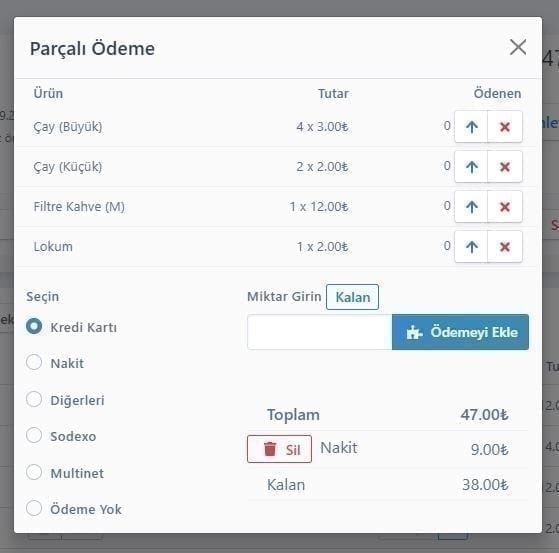The image size is (559, 553).
Task: Select Kredi Kartı payment option
Action: tap(34, 326)
